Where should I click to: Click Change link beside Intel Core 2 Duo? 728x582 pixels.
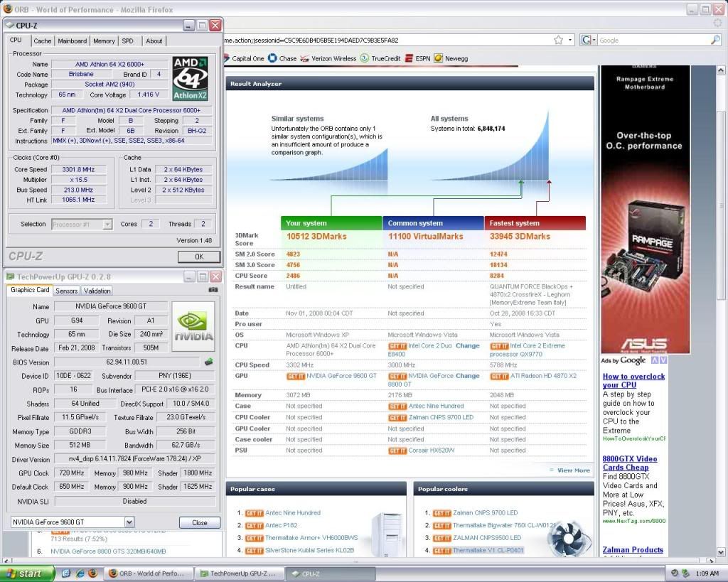tap(468, 346)
